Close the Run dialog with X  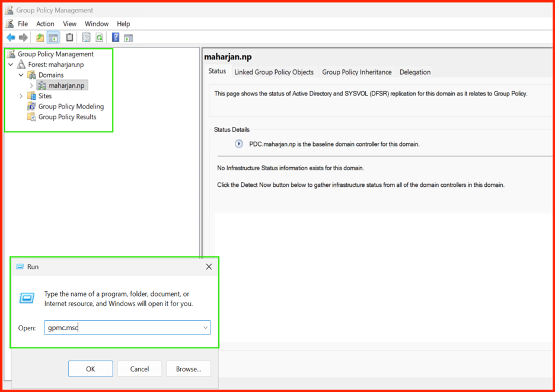209,267
